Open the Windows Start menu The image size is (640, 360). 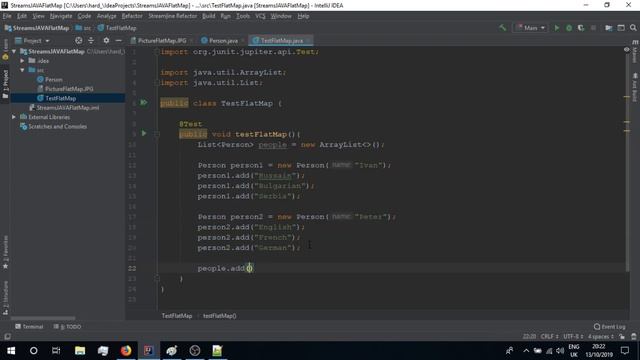pos(11,351)
